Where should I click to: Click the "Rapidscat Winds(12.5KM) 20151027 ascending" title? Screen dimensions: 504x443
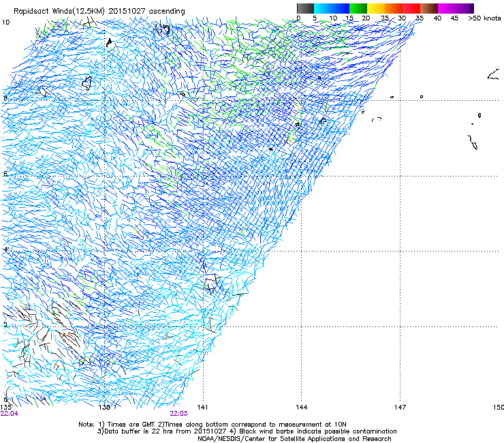99,12
